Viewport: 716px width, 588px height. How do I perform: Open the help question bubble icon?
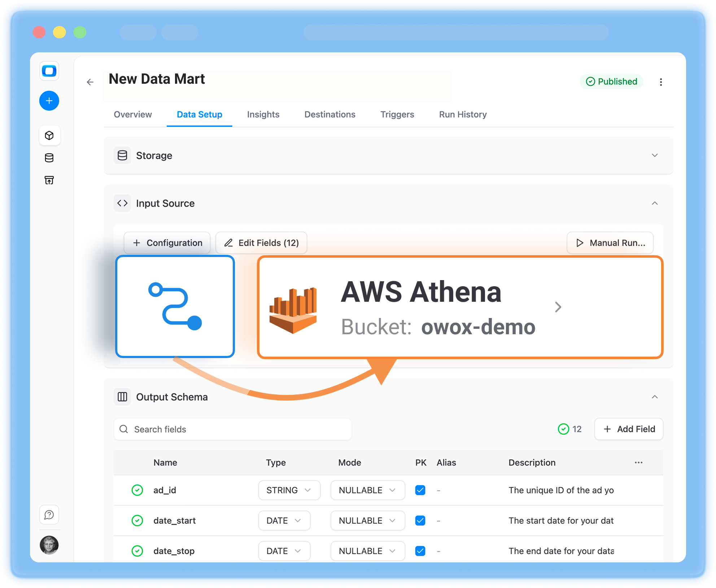[x=49, y=515]
